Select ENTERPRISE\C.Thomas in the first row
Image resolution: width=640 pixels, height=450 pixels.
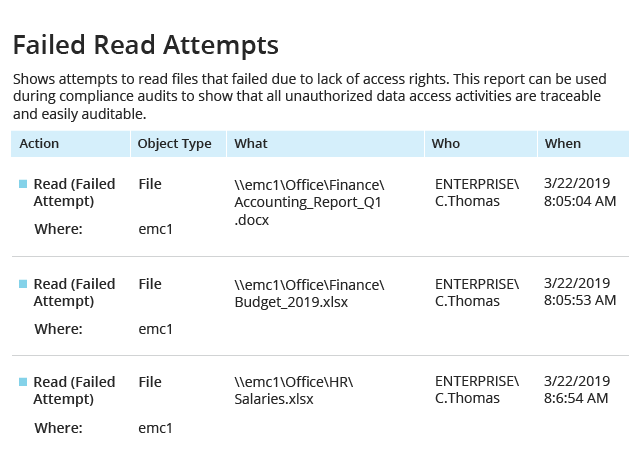(x=477, y=192)
